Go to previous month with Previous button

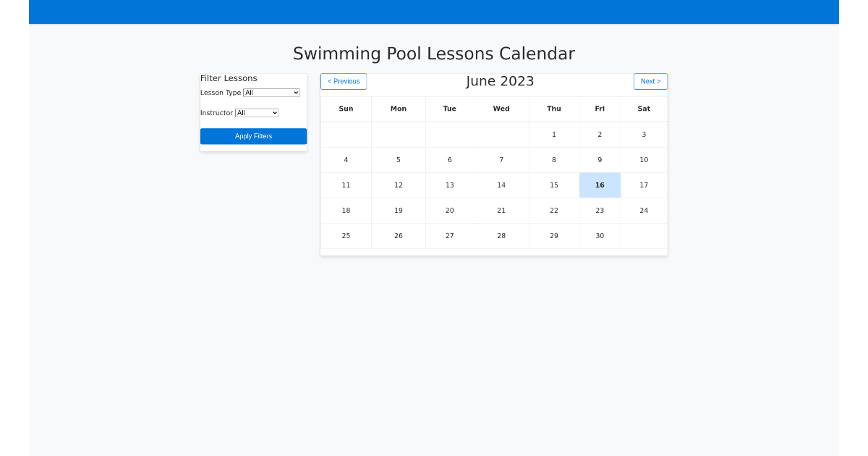343,81
